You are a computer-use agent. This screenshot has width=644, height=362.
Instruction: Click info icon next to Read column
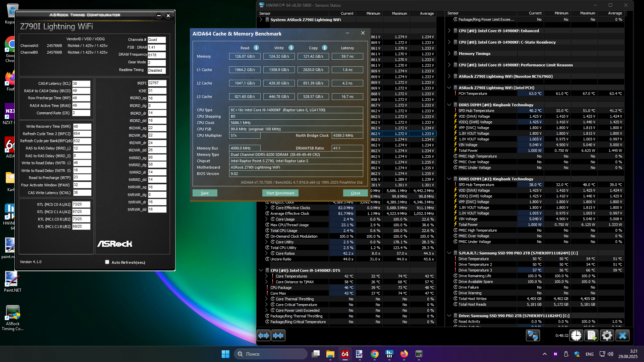(256, 48)
